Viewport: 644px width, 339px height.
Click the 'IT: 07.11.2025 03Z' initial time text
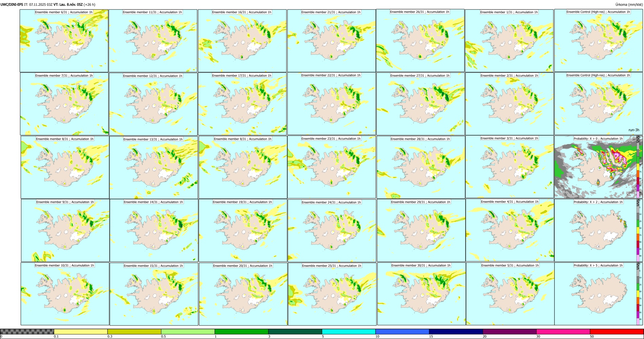point(38,5)
